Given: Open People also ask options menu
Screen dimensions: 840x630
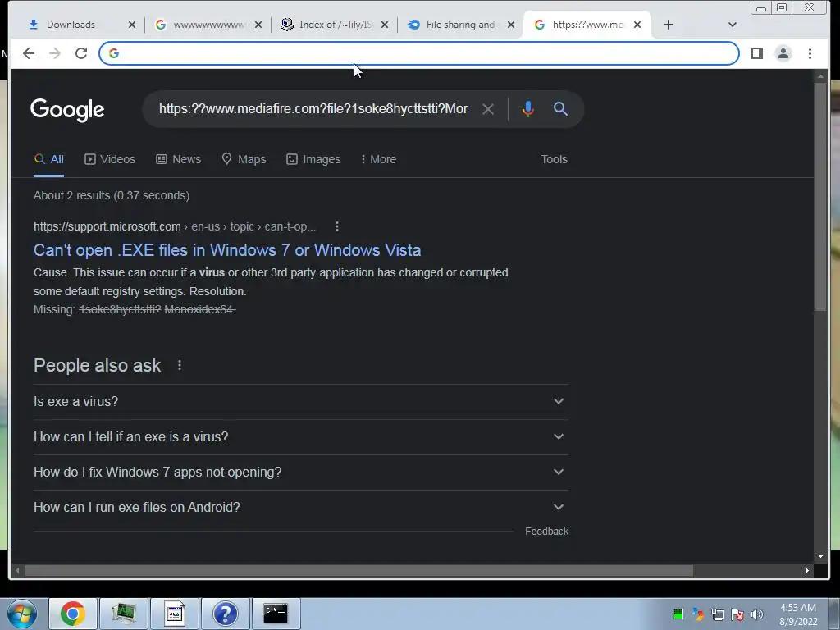Looking at the screenshot, I should (180, 365).
